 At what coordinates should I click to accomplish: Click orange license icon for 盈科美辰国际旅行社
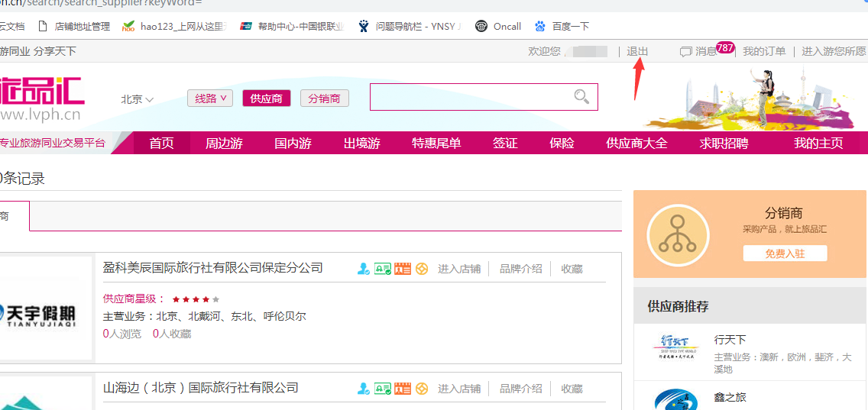click(x=403, y=269)
